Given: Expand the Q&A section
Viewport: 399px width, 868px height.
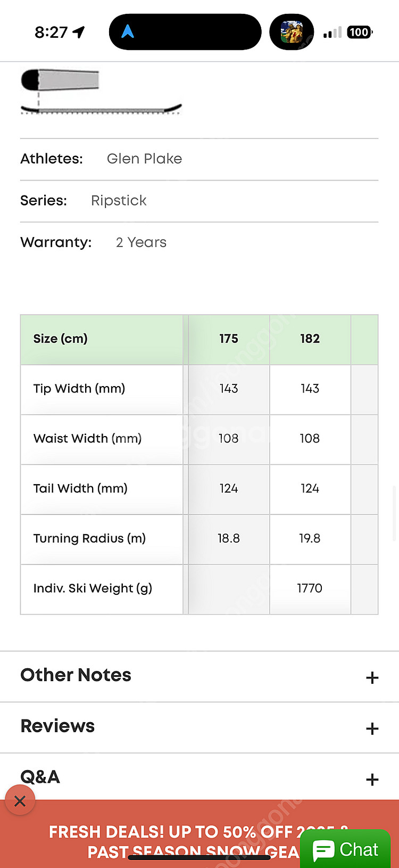Looking at the screenshot, I should tap(40, 777).
